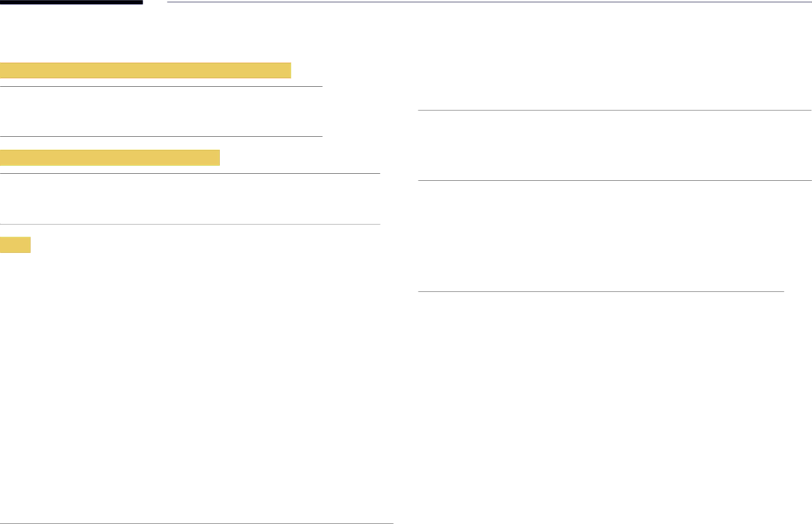Click the lowest, shorter gray line in the right column

coord(600,291)
